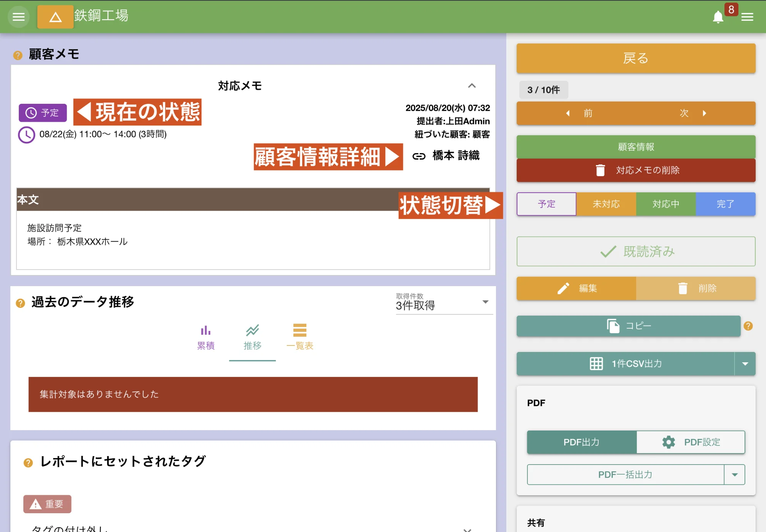Switch status to 対応中
This screenshot has height=532, width=766.
coord(666,204)
